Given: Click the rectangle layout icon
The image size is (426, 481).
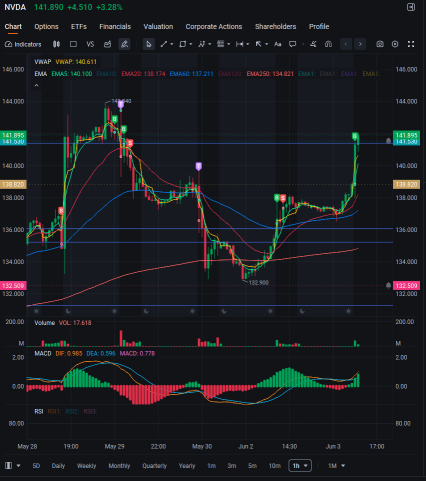Looking at the screenshot, I should 73,44.
